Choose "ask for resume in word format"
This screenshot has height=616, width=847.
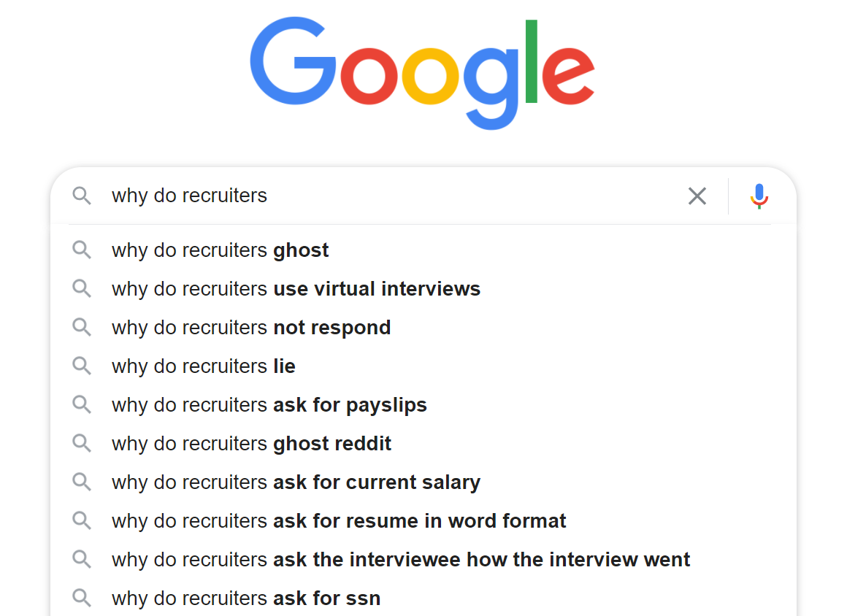[x=339, y=521]
